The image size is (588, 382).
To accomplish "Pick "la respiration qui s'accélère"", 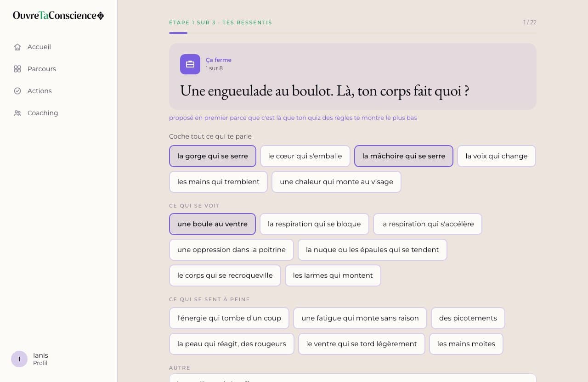I will [x=427, y=224].
